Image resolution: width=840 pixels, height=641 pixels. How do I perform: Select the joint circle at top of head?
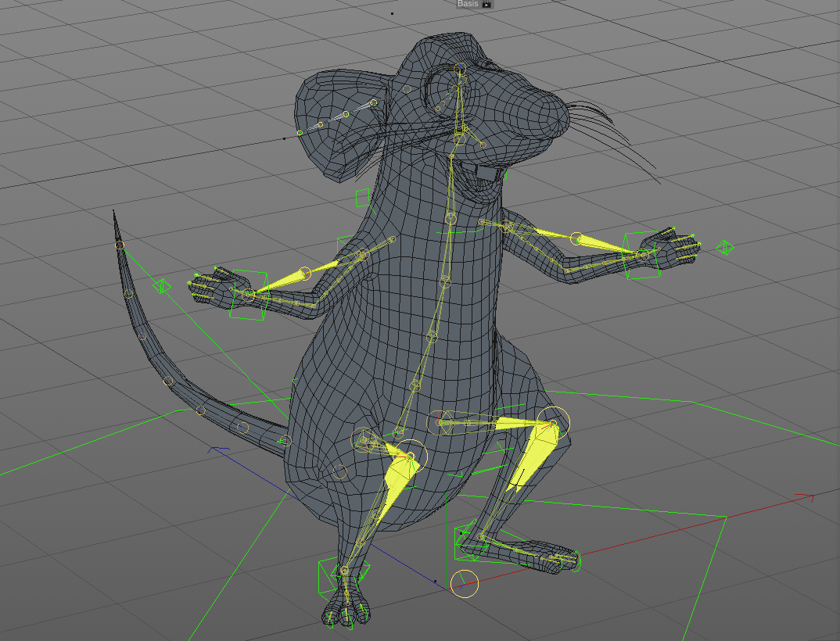460,68
